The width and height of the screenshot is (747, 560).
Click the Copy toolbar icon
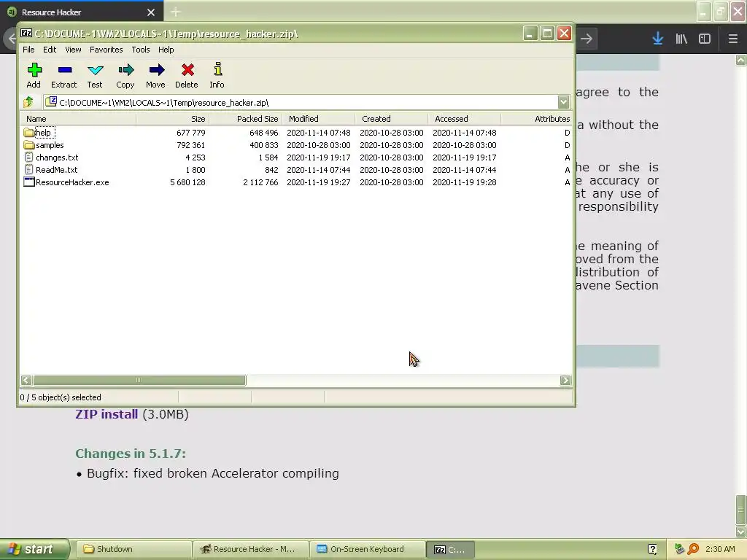tap(125, 71)
